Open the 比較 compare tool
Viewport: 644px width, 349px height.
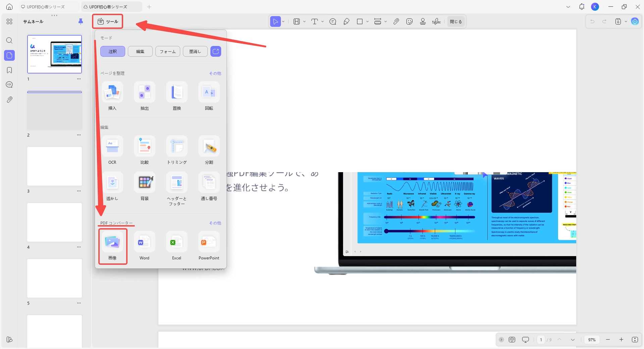[x=145, y=150]
